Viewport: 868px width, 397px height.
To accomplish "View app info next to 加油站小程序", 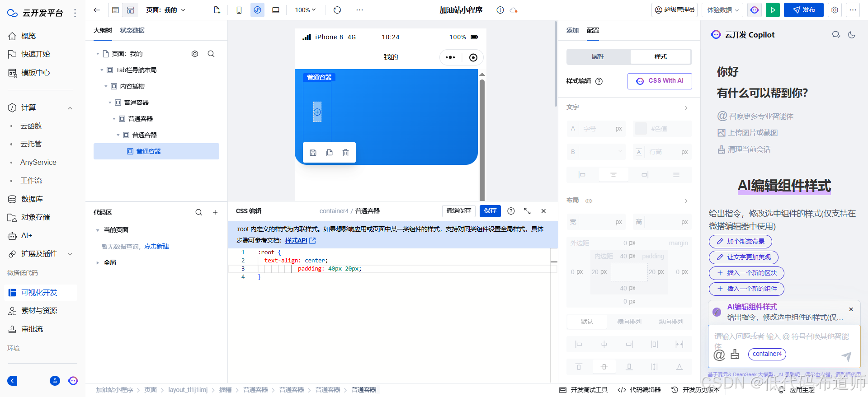I will tap(500, 10).
